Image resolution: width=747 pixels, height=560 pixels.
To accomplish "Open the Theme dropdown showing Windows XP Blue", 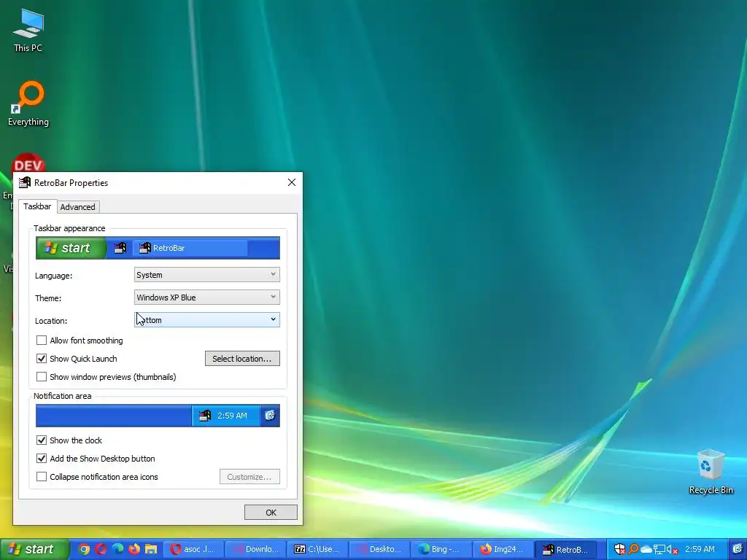I will click(206, 297).
